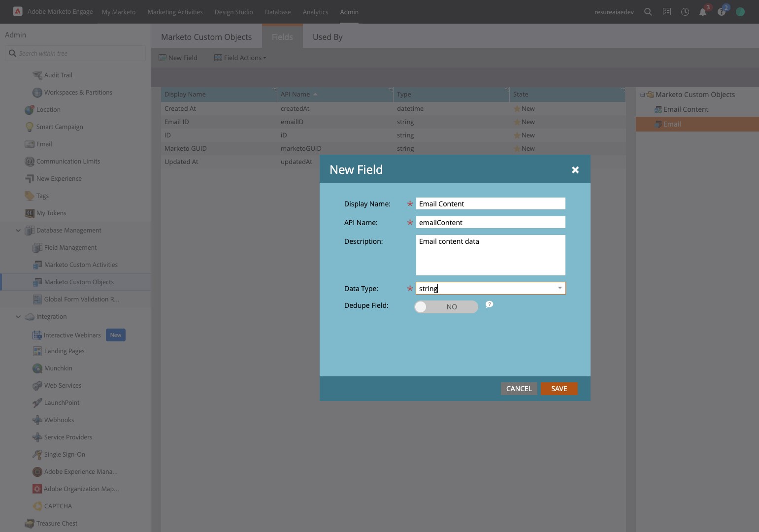Click the Audit Trail icon

point(37,75)
